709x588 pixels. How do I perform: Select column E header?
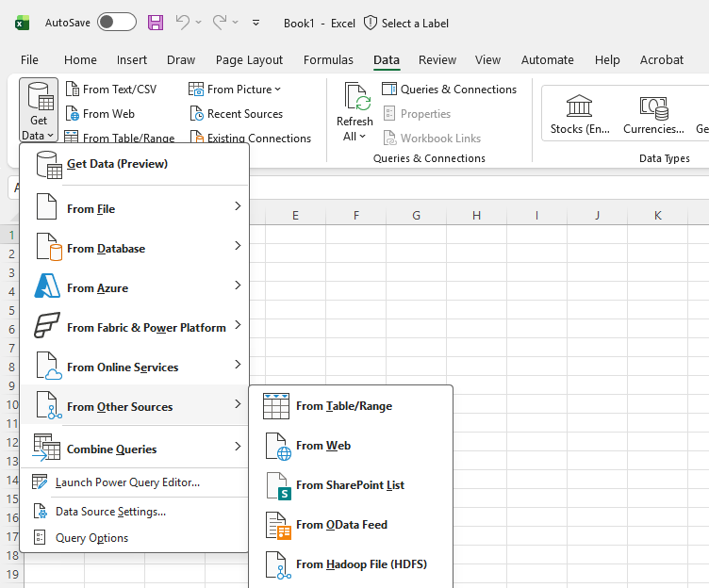pyautogui.click(x=295, y=215)
